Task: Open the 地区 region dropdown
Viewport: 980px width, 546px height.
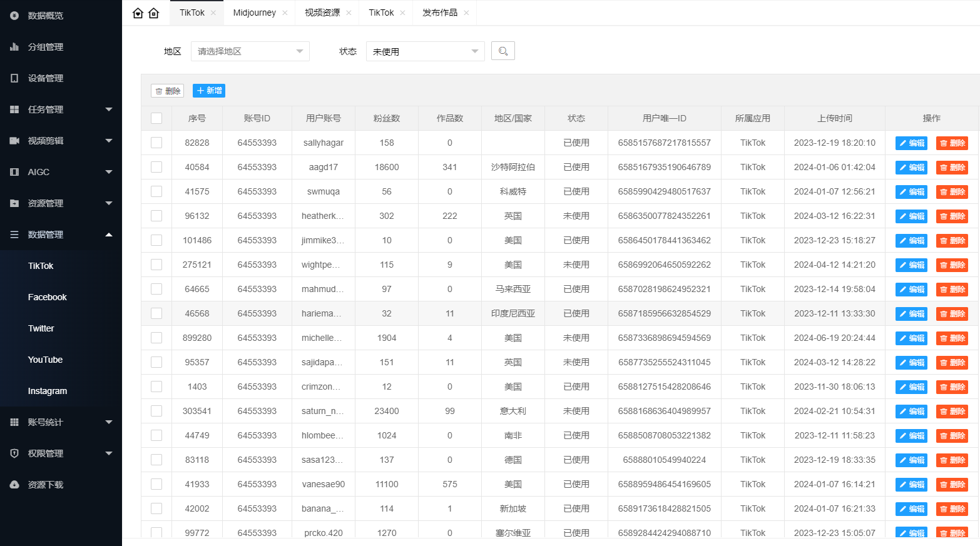Action: pos(250,51)
